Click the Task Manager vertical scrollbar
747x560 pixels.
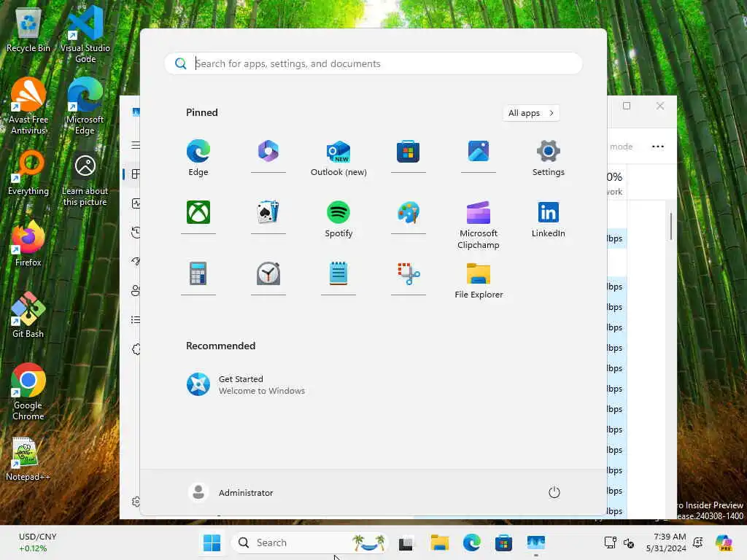pyautogui.click(x=671, y=226)
